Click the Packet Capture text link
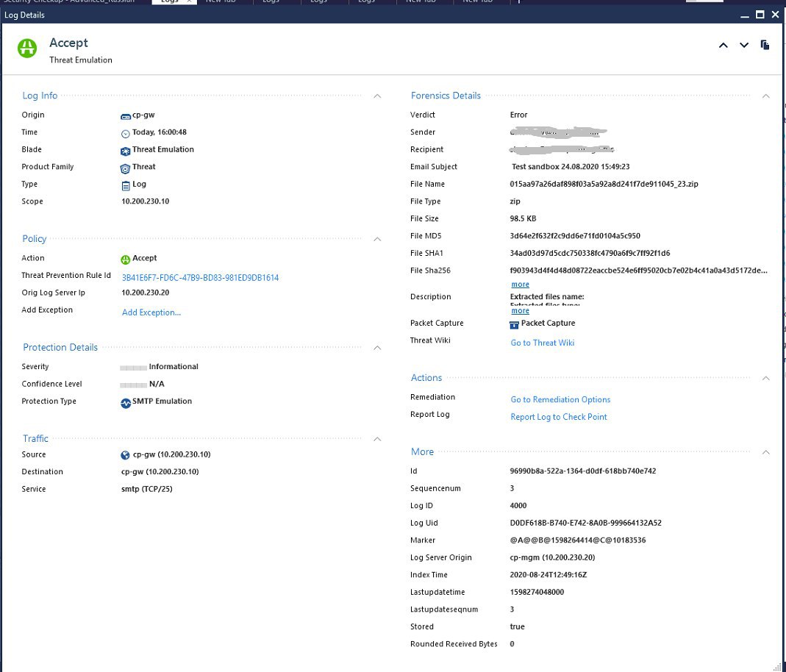This screenshot has height=672, width=786. tap(548, 324)
